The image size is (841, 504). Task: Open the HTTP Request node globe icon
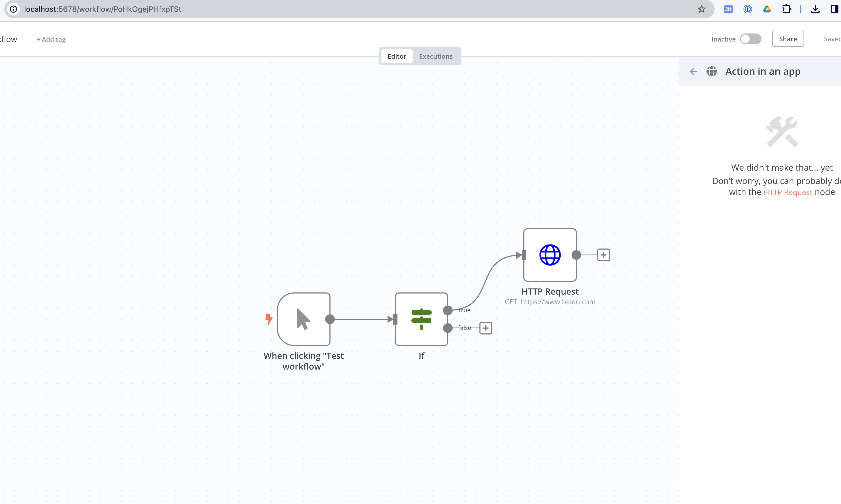point(549,255)
